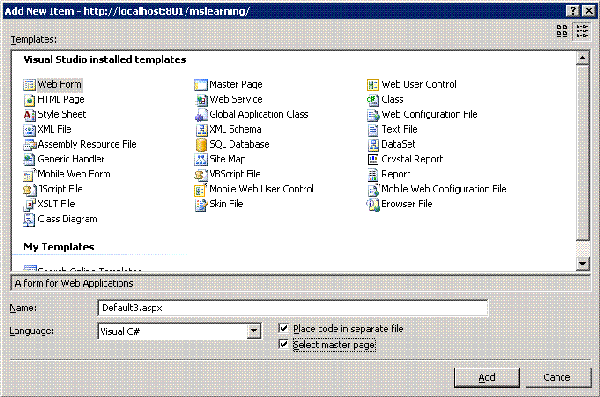
Task: Select the Class Diagram template icon
Action: (x=29, y=219)
